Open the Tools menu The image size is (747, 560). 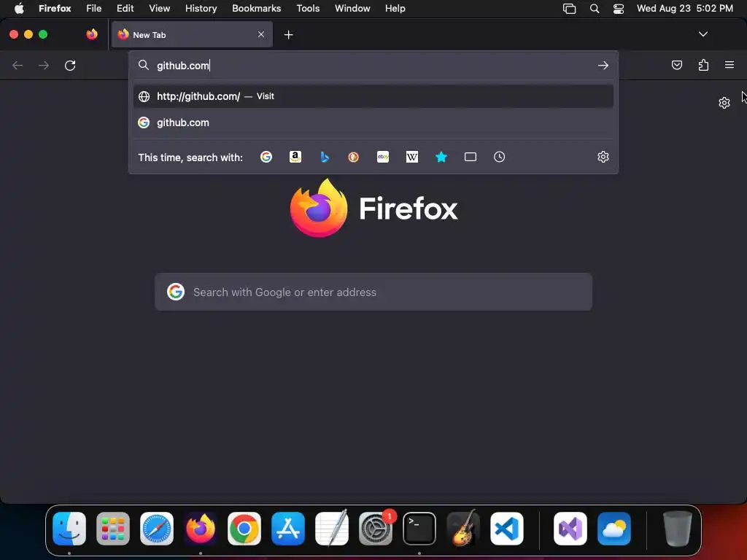(x=308, y=8)
